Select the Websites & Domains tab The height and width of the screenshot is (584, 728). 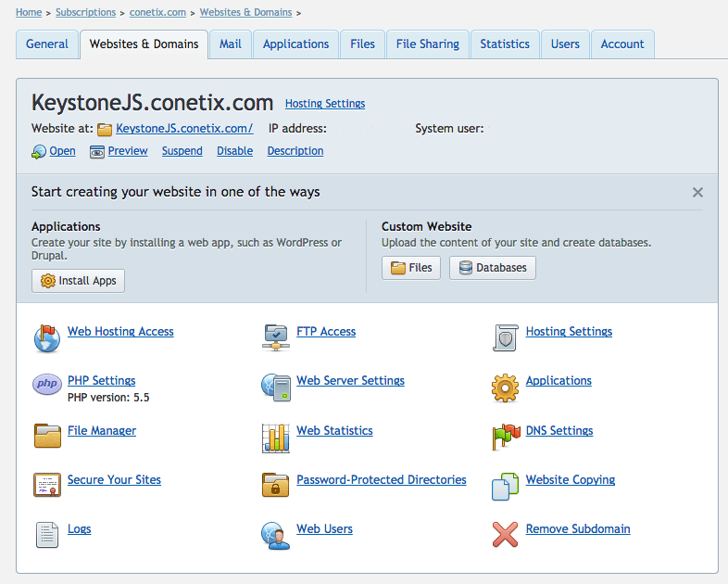click(144, 44)
